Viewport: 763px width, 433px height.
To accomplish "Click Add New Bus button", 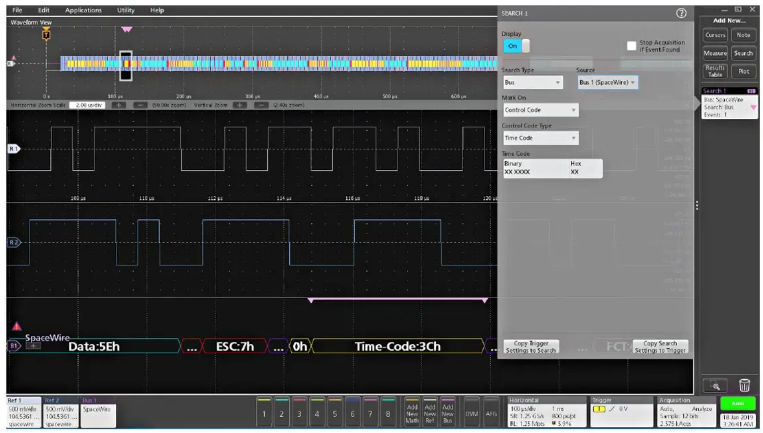I will [447, 412].
